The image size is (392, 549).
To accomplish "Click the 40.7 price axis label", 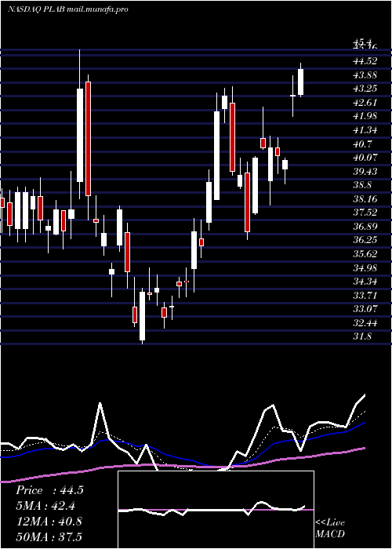I will (363, 144).
